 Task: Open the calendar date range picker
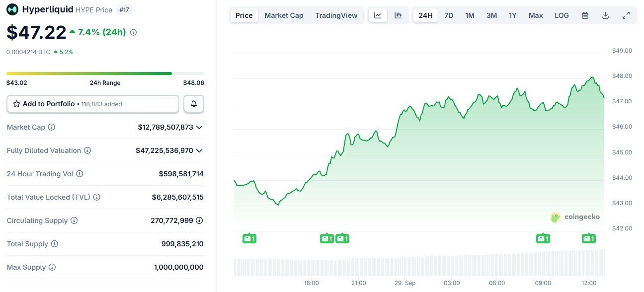click(585, 15)
